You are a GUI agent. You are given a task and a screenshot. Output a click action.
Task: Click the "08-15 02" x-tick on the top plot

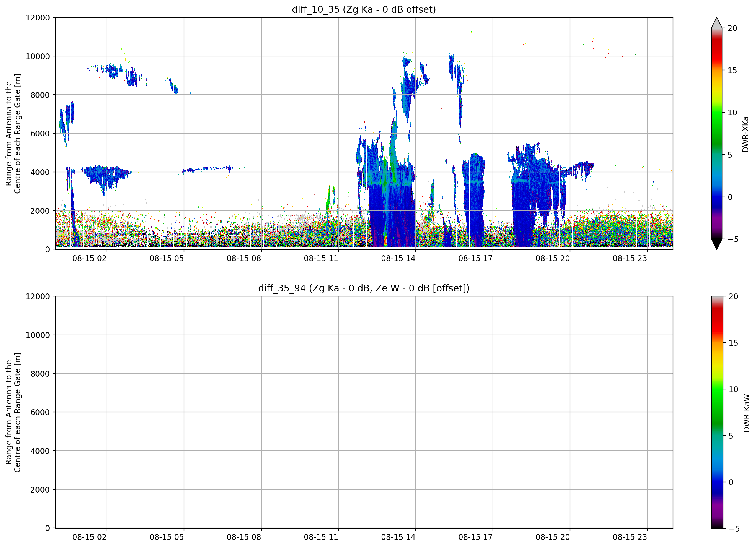(x=89, y=259)
